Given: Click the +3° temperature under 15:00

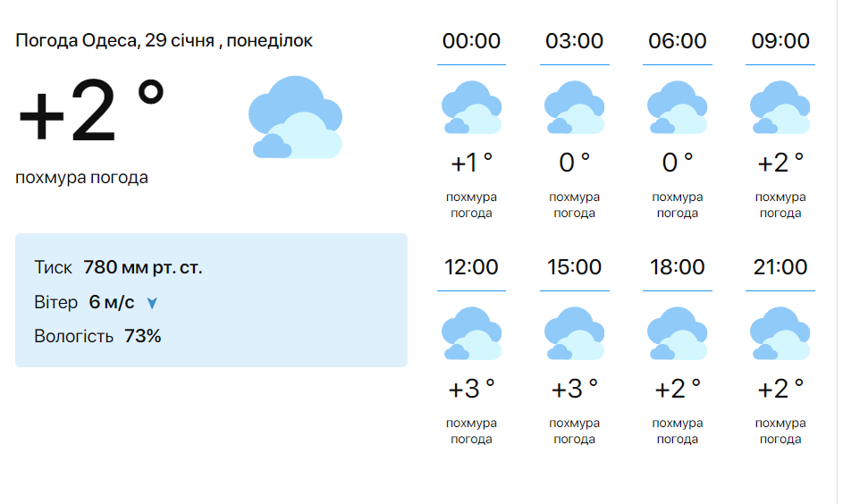Looking at the screenshot, I should [574, 390].
